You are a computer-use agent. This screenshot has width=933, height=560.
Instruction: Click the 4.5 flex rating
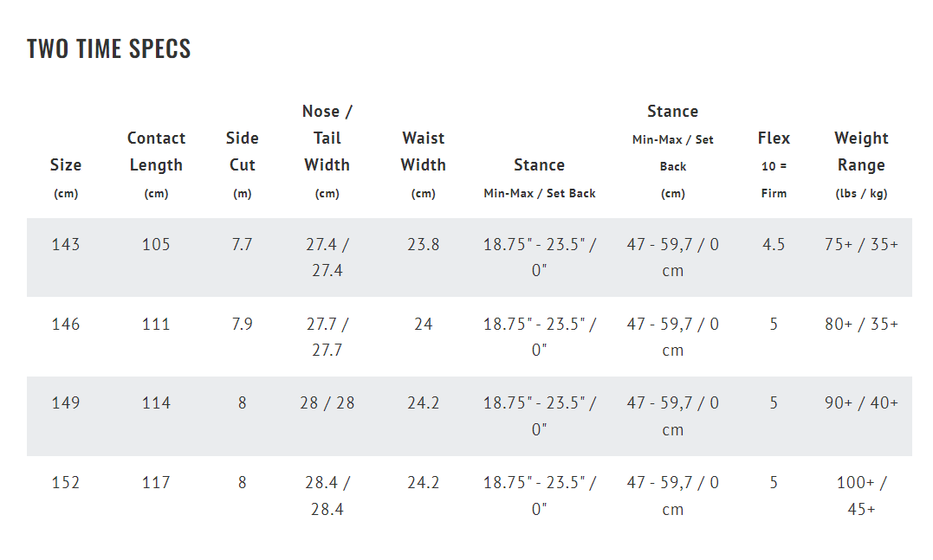(x=774, y=244)
